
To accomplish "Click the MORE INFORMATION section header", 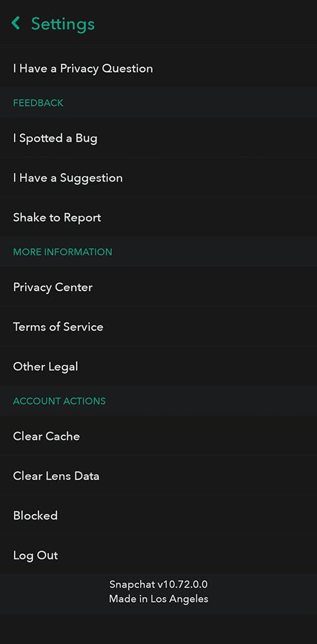I will pyautogui.click(x=62, y=252).
